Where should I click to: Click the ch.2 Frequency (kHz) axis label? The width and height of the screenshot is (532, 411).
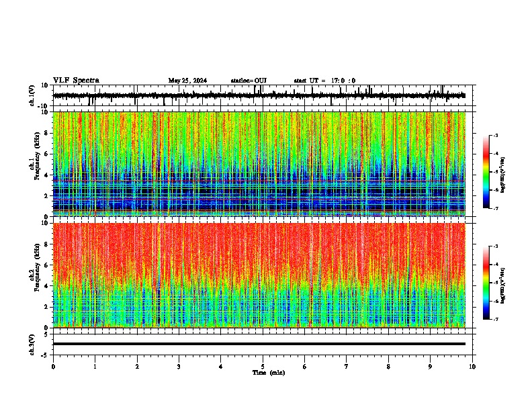(37, 267)
